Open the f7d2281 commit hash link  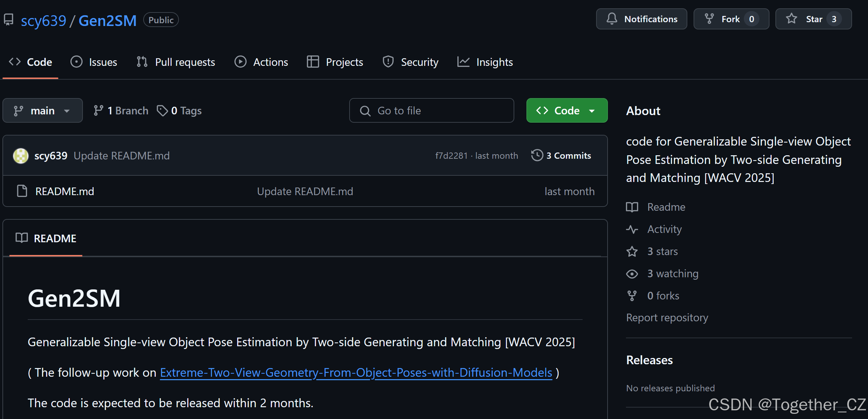click(x=451, y=156)
